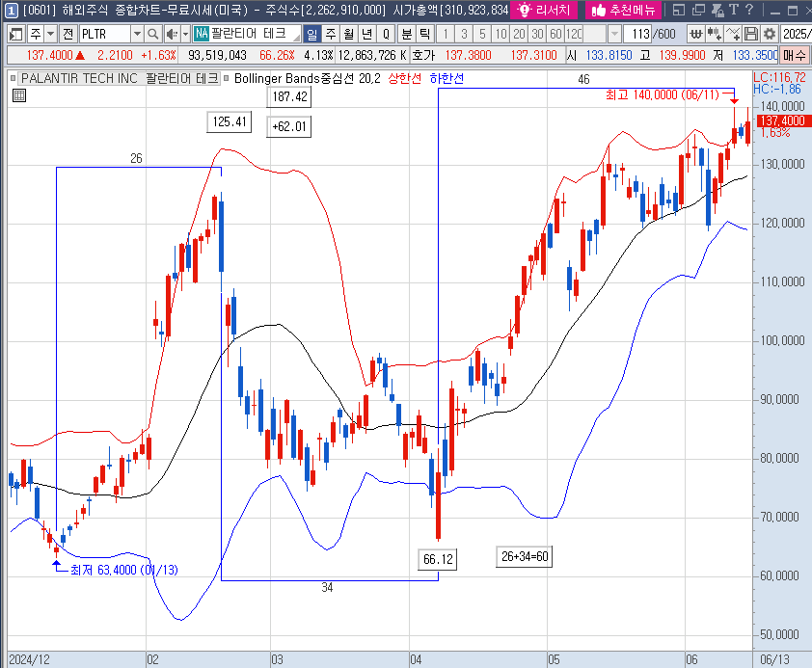Click the 최고 140.0000 (06/11) high marker label
Image resolution: width=812 pixels, height=668 pixels.
click(663, 94)
